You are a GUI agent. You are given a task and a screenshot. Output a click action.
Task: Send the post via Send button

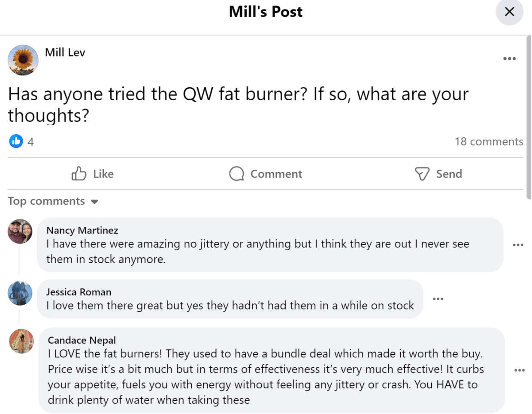438,174
